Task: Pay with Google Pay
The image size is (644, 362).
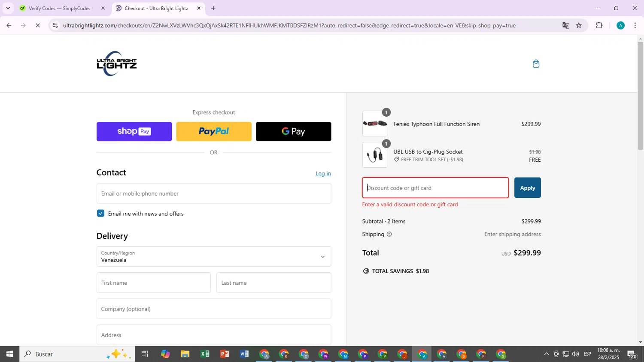Action: (294, 132)
